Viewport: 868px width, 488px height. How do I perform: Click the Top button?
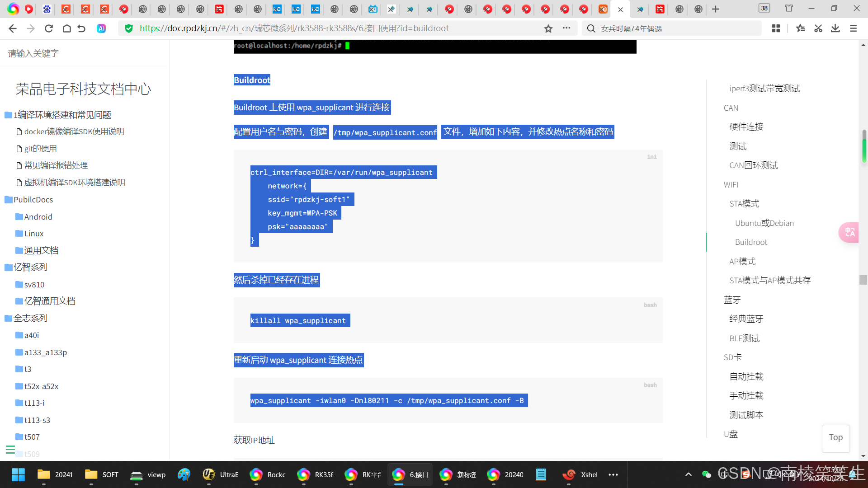[835, 437]
